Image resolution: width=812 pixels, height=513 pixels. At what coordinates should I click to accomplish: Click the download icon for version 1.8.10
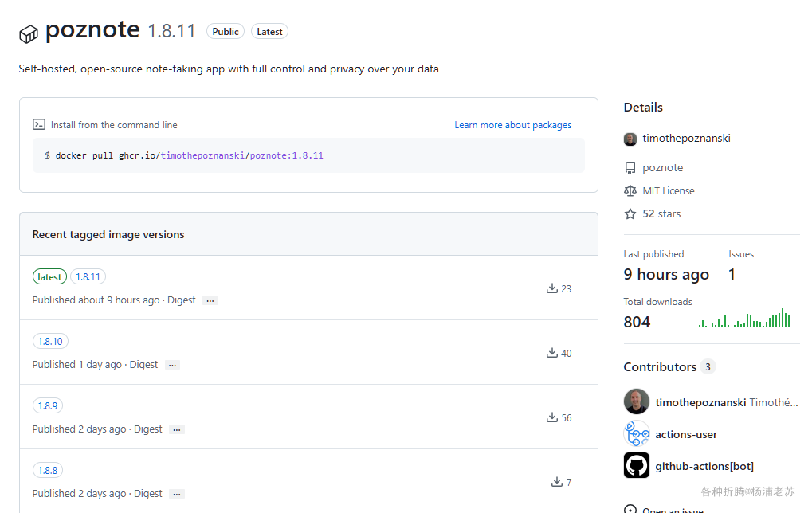(552, 353)
